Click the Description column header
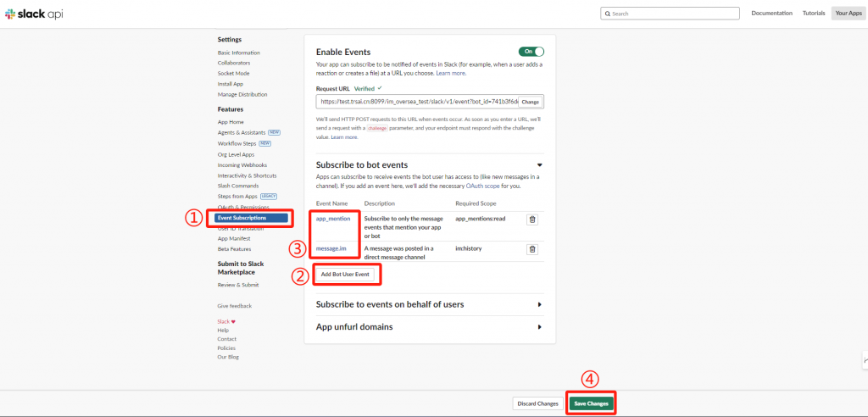 click(x=379, y=203)
